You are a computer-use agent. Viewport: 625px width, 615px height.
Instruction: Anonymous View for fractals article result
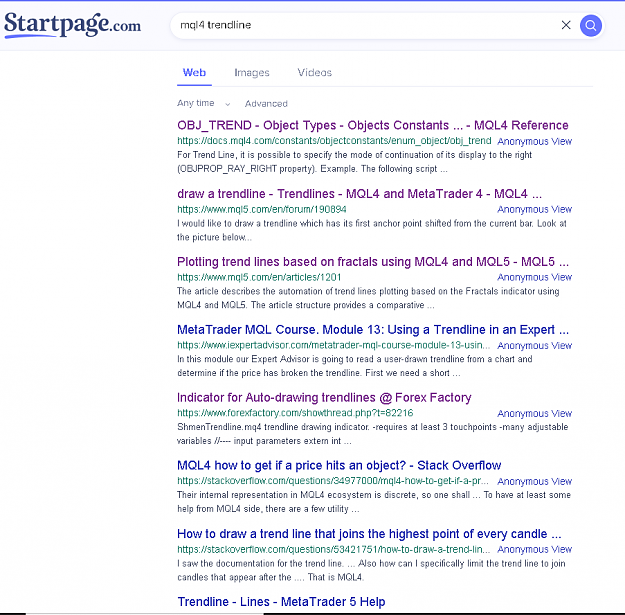(x=535, y=277)
